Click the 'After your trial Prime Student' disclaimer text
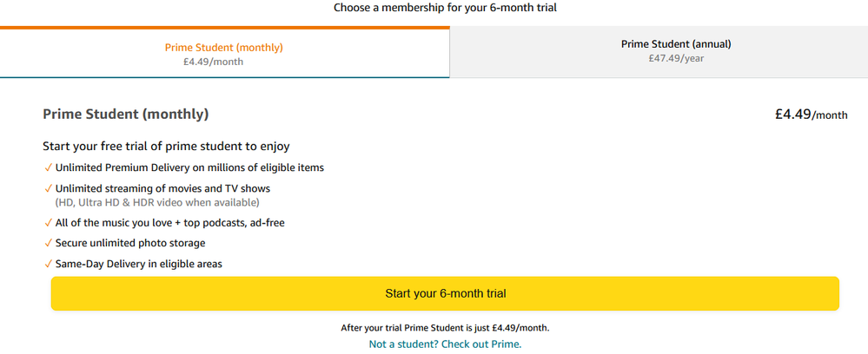Viewport: 868px width, 354px height. point(445,328)
